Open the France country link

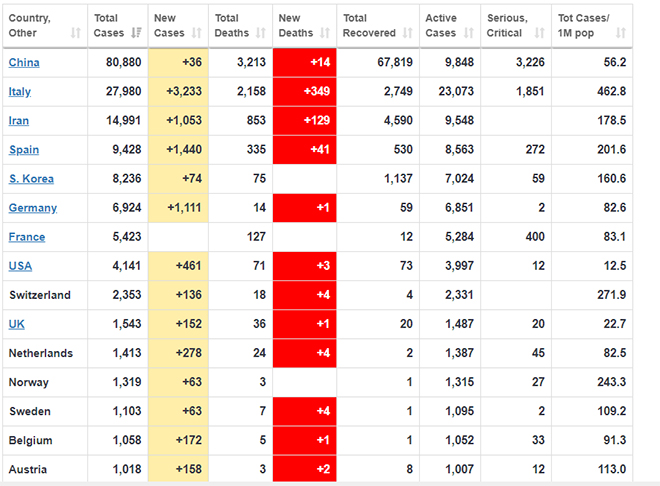27,237
